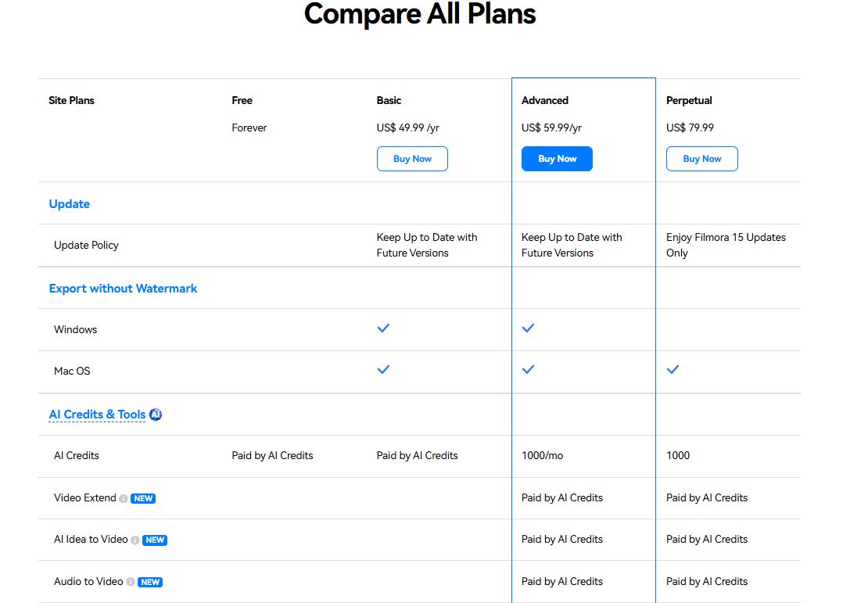Screen dimensions: 868x603
Task: Click the AI badge icon next to AI Credits & Tools
Action: (x=156, y=415)
